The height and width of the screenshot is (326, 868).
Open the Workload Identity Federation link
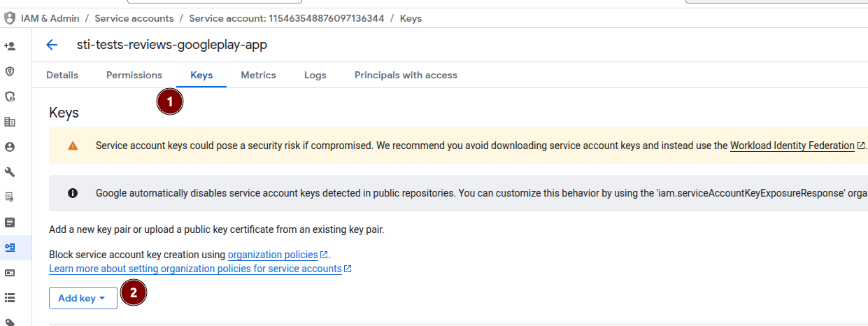click(x=797, y=146)
